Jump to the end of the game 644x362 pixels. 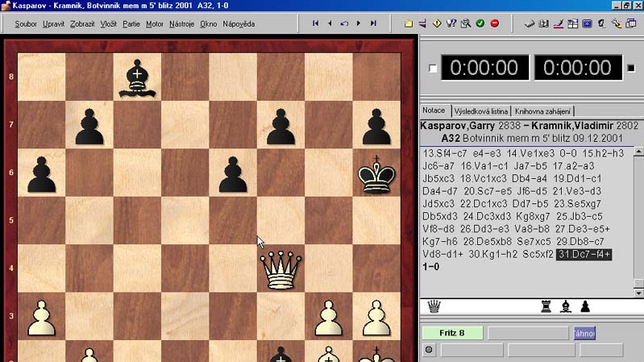click(373, 23)
